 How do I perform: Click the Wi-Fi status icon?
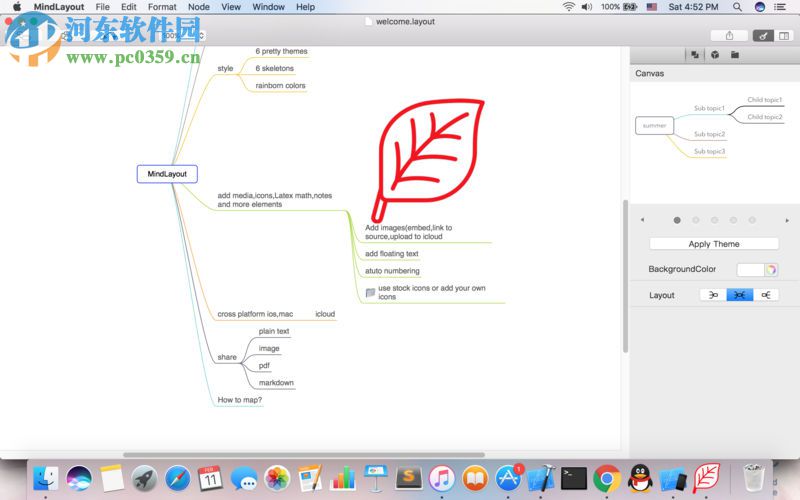coord(568,7)
